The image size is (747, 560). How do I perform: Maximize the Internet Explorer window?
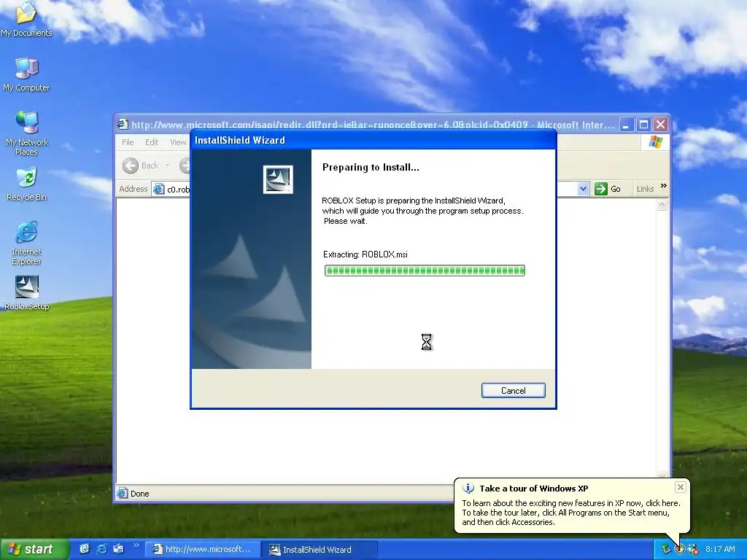coord(643,125)
